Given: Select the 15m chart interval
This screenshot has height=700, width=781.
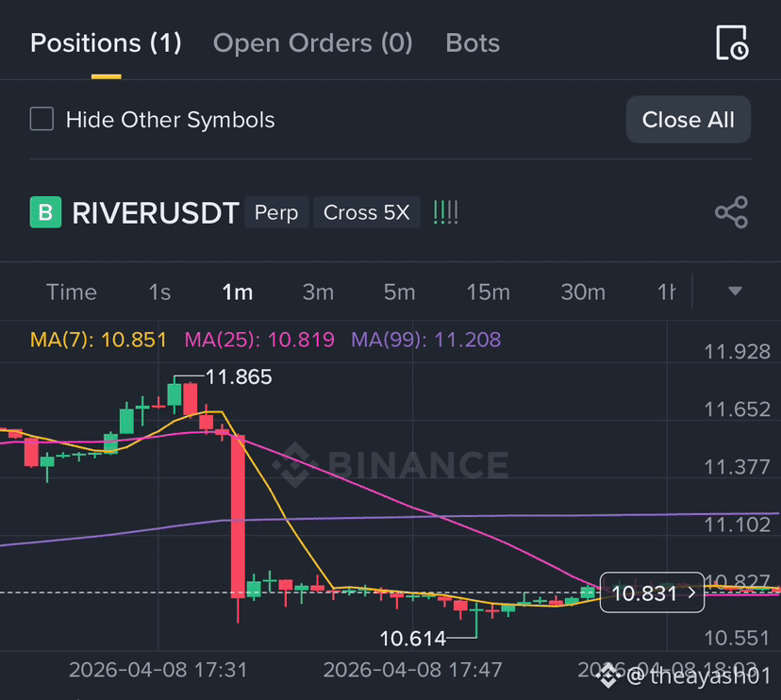Looking at the screenshot, I should coord(489,292).
